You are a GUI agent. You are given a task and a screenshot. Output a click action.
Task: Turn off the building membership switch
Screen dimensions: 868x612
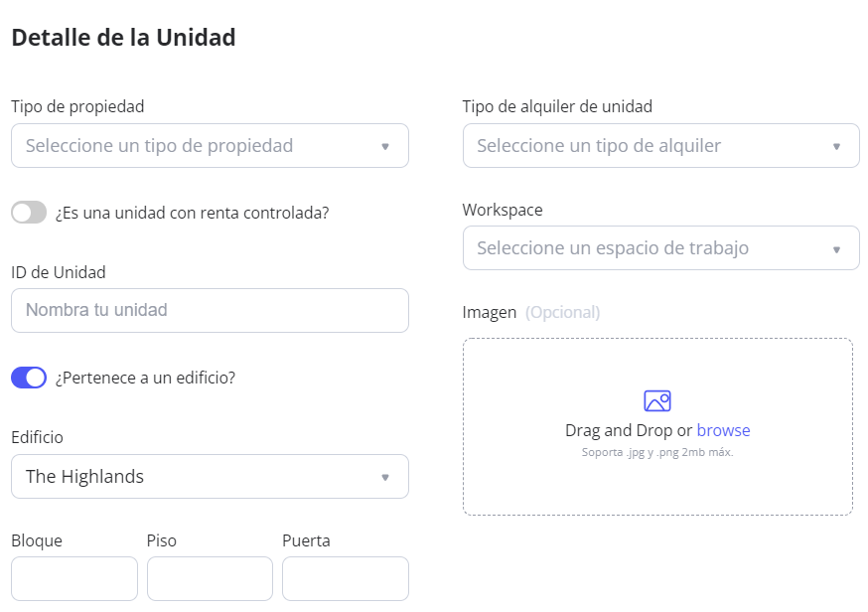click(x=29, y=378)
